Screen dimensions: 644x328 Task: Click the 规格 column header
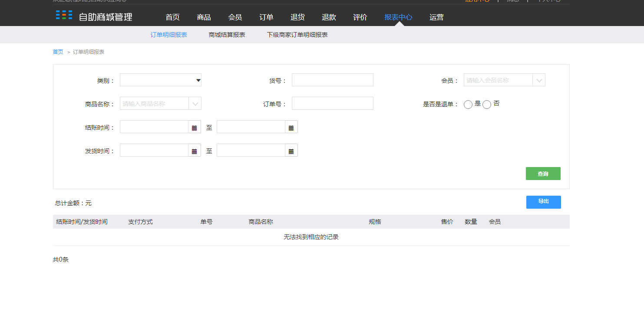click(375, 222)
